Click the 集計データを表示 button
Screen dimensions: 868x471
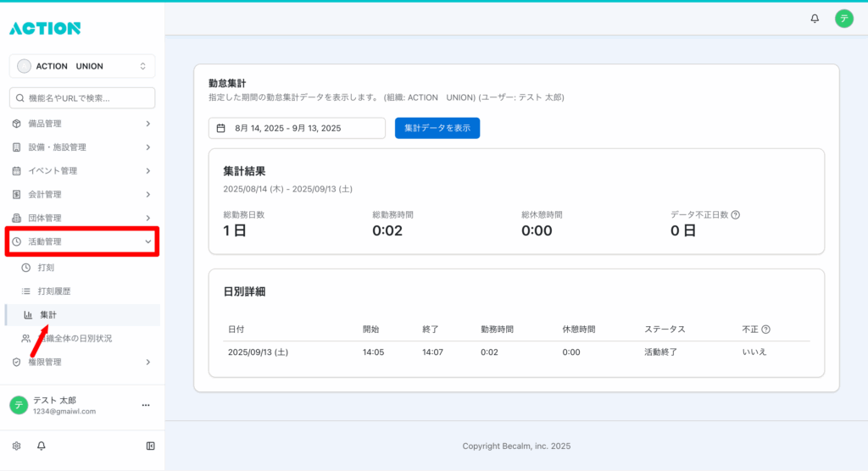pyautogui.click(x=437, y=128)
